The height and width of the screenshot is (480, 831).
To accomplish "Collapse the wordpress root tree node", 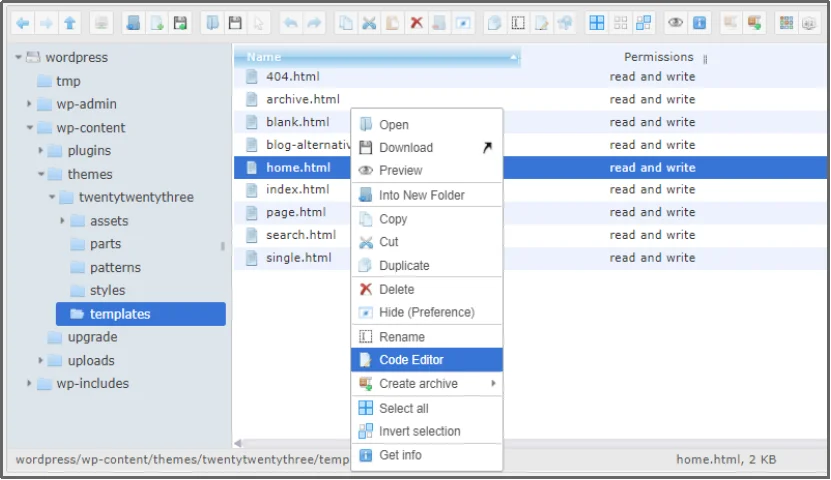I will tap(19, 57).
